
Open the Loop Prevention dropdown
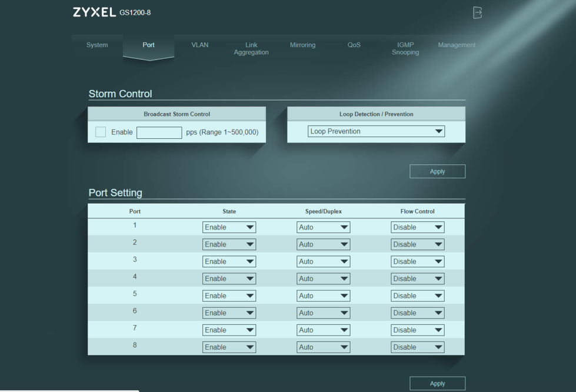click(376, 131)
